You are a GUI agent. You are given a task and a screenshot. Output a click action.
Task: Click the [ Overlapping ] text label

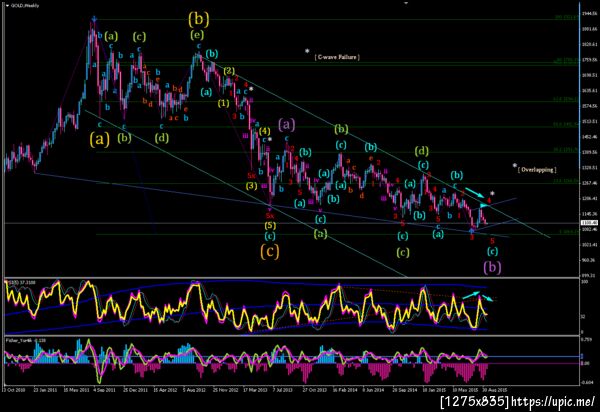(537, 169)
